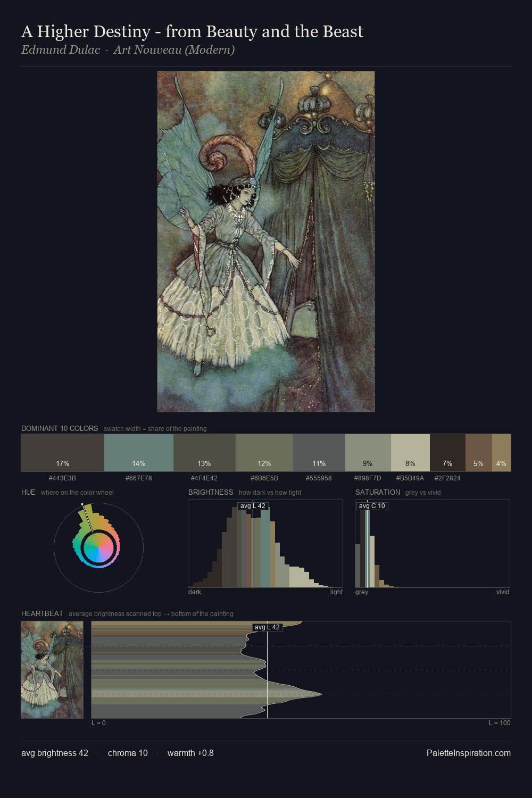
Task: Click hex code '#6B6E5B'
Action: (264, 478)
